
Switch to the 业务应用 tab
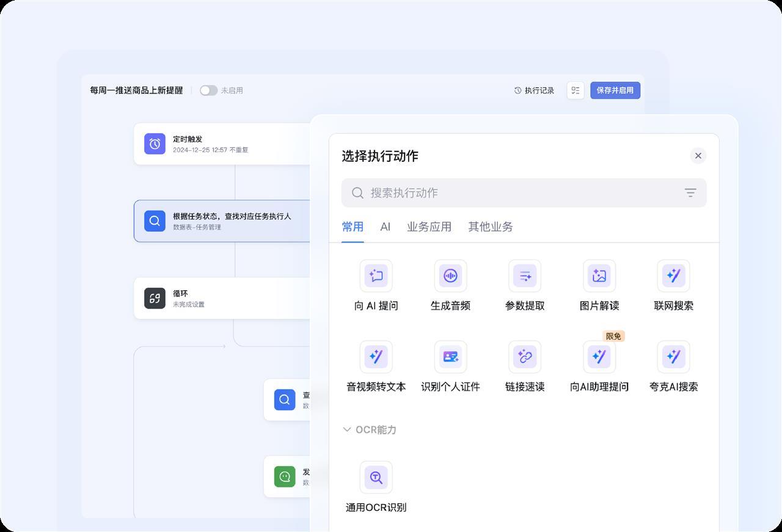(x=429, y=227)
